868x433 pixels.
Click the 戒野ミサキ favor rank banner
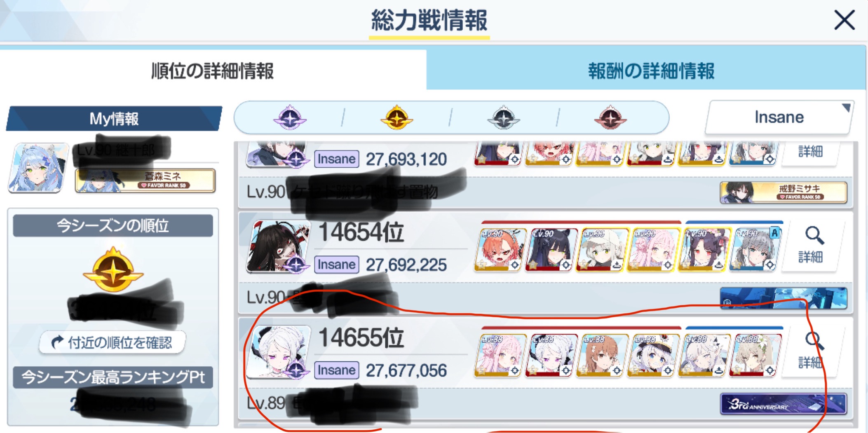(x=783, y=192)
